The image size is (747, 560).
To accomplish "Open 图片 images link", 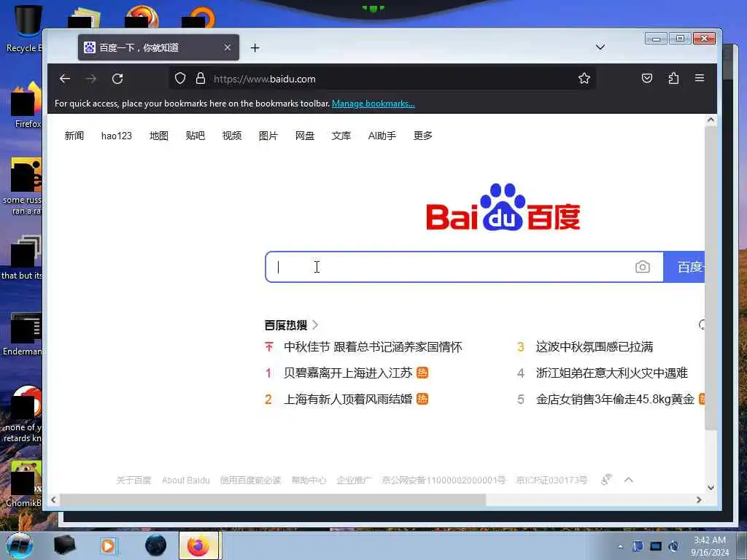I will click(x=268, y=136).
